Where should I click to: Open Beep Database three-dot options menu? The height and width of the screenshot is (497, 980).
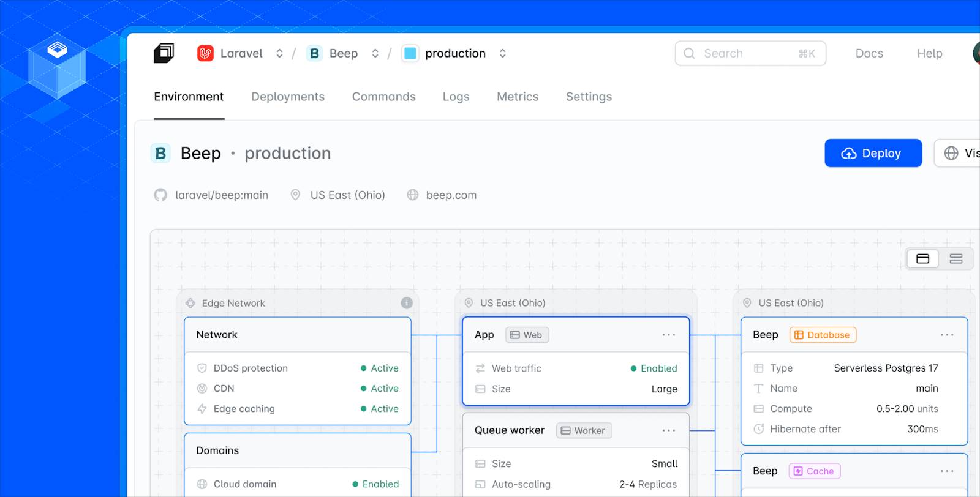tap(947, 335)
